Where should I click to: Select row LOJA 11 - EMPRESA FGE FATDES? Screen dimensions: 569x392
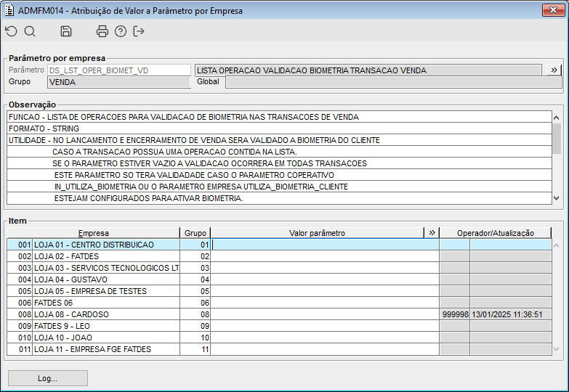point(280,349)
